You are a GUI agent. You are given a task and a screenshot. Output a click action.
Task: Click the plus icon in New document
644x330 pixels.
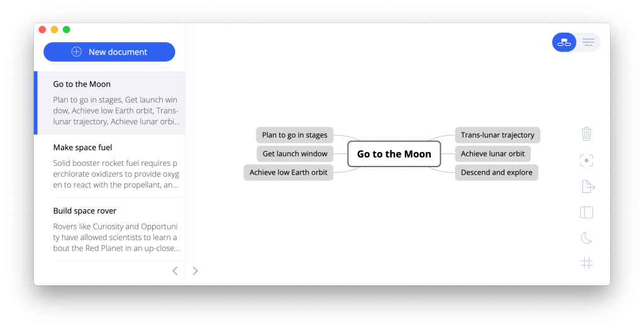click(x=76, y=52)
